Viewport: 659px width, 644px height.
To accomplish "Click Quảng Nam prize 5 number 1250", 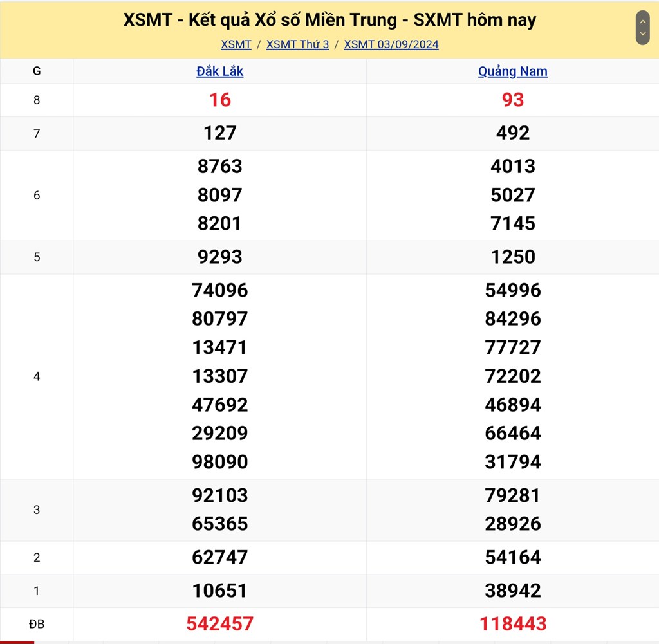I will (512, 257).
